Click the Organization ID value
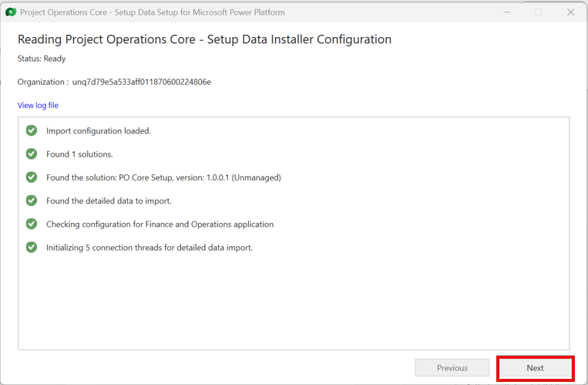This screenshot has width=588, height=385. click(142, 82)
